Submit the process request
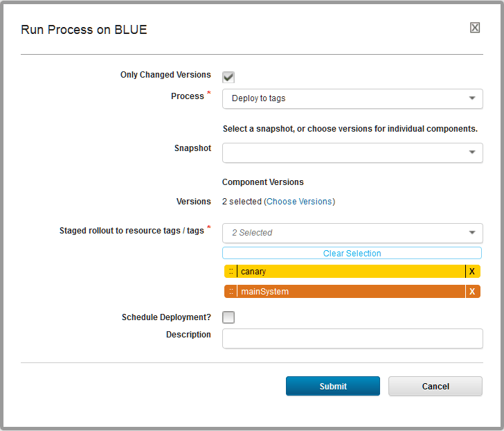The height and width of the screenshot is (431, 504). 333,386
